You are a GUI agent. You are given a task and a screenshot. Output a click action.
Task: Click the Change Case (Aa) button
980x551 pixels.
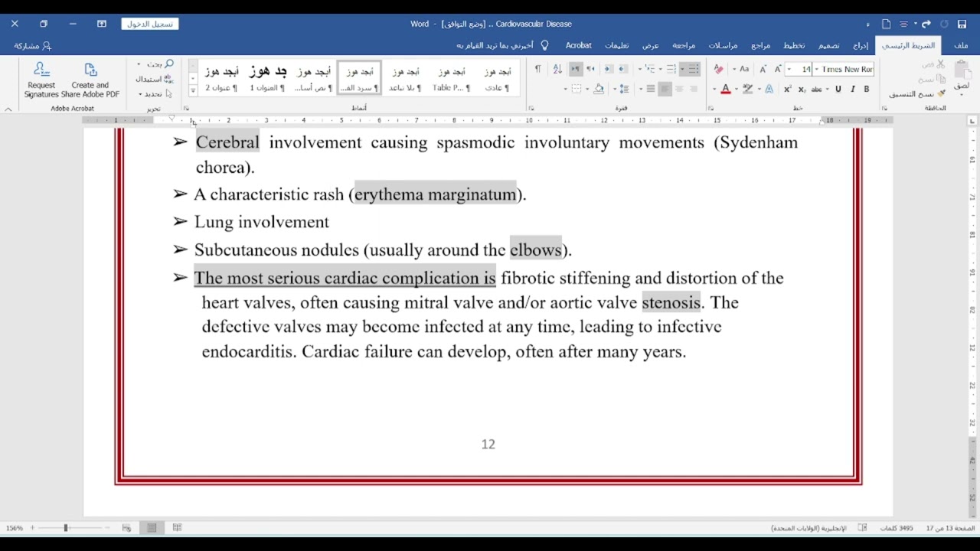[744, 69]
